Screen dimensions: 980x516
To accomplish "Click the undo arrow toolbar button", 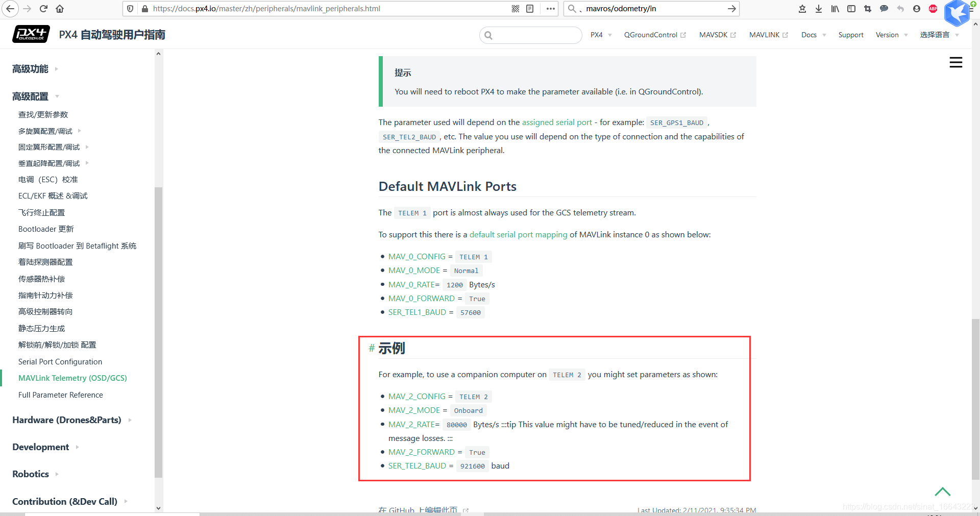I will [900, 9].
